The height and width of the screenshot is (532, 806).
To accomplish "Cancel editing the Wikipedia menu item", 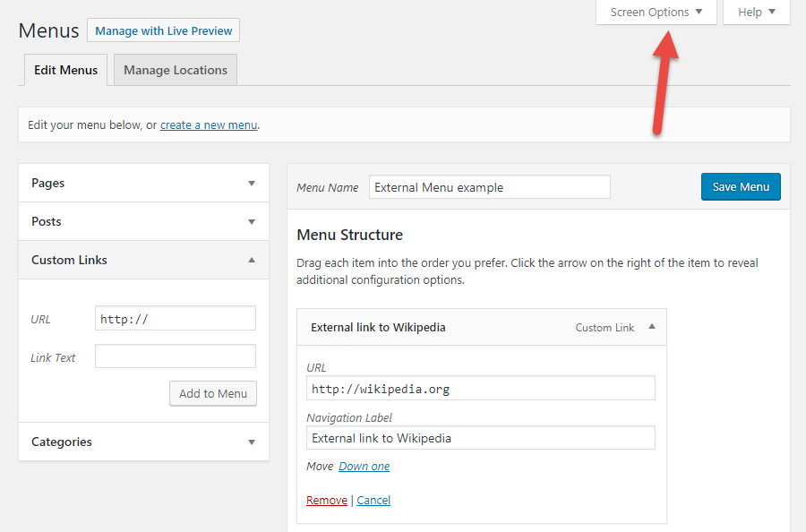I will coord(373,500).
